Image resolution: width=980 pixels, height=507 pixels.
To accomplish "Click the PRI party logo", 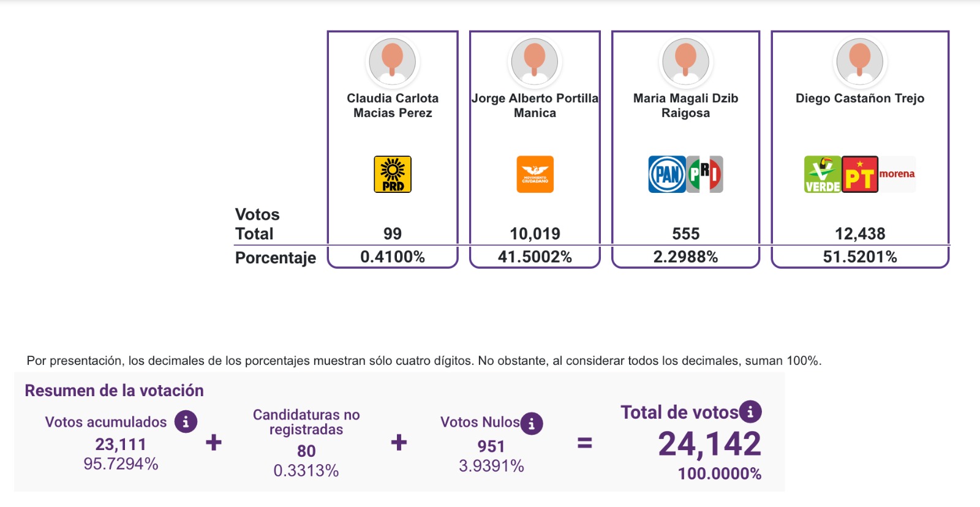I will coord(705,175).
